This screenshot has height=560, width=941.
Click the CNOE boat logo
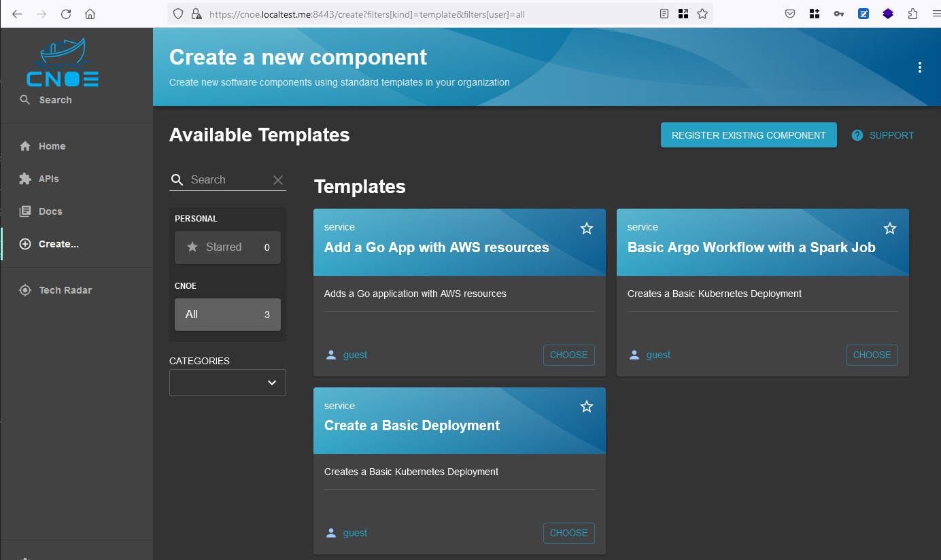(x=63, y=63)
